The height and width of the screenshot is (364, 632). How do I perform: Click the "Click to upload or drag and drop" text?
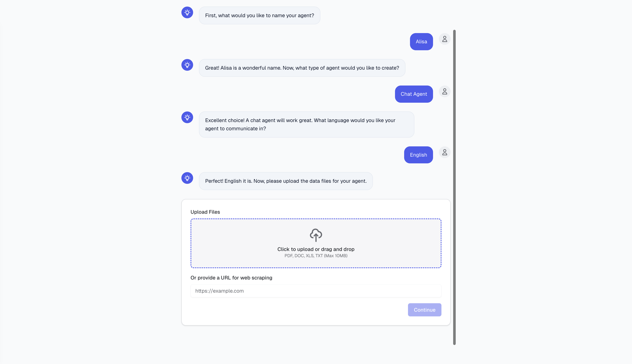tap(316, 249)
